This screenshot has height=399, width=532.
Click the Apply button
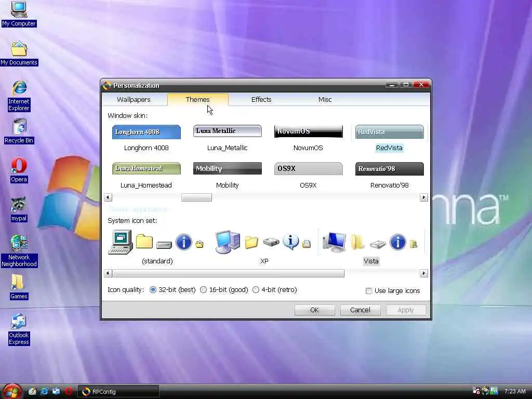coord(406,310)
